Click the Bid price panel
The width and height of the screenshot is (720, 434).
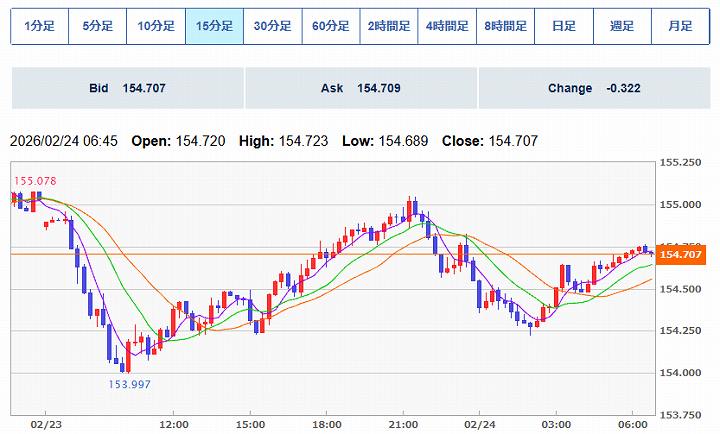point(127,88)
